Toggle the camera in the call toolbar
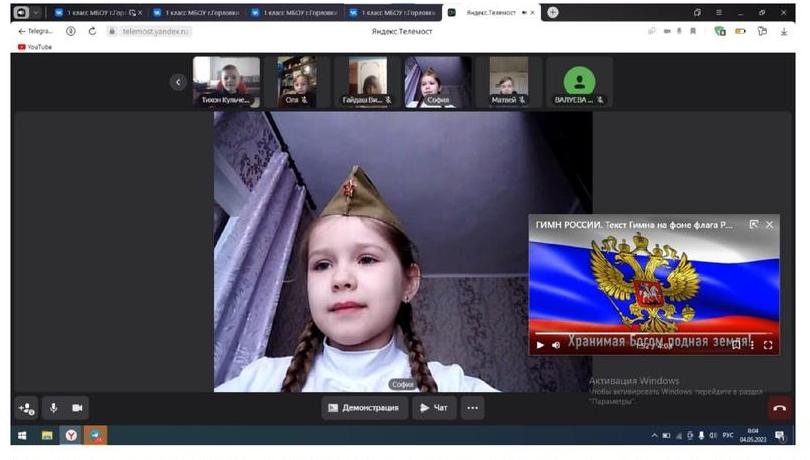 coord(77,408)
